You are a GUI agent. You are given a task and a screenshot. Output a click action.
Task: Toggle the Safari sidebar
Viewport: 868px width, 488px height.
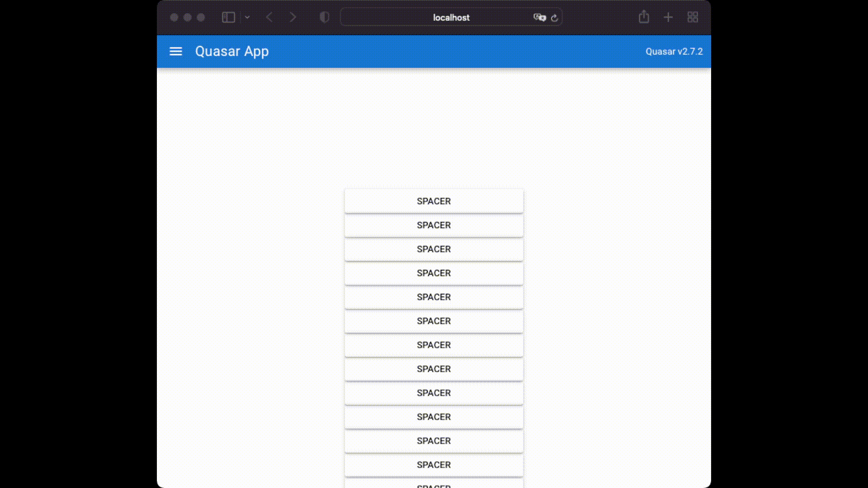coord(228,17)
